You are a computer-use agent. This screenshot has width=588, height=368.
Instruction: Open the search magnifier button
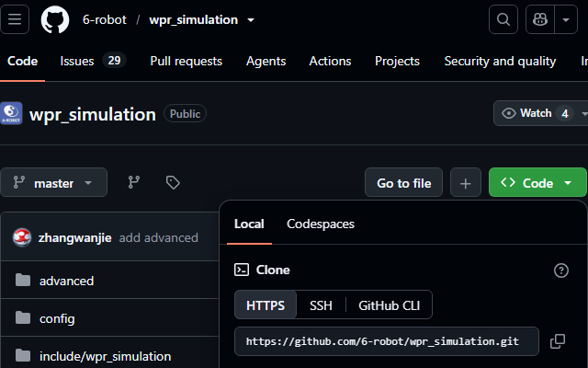(x=503, y=19)
